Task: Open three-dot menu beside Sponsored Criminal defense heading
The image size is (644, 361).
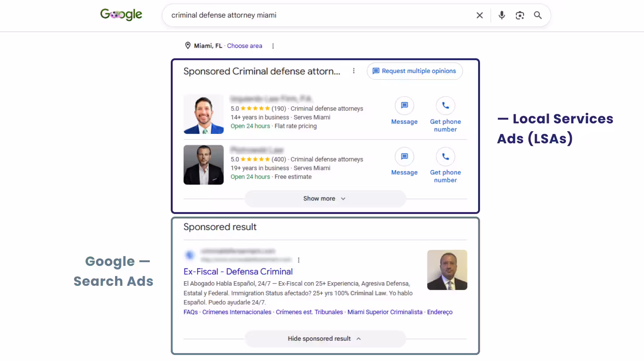Action: coord(354,71)
